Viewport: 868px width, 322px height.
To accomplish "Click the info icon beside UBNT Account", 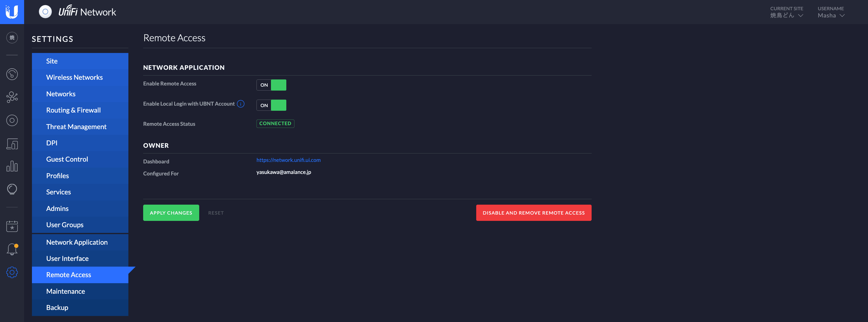I will 241,104.
